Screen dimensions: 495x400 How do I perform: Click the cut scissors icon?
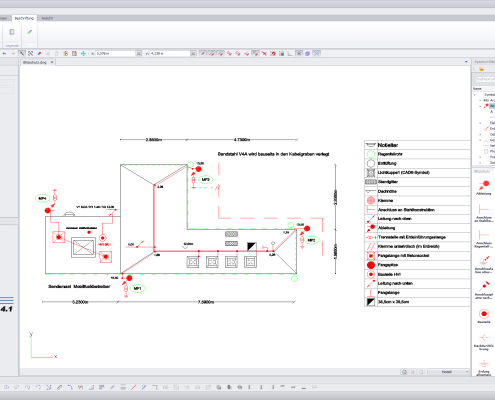(x=48, y=53)
